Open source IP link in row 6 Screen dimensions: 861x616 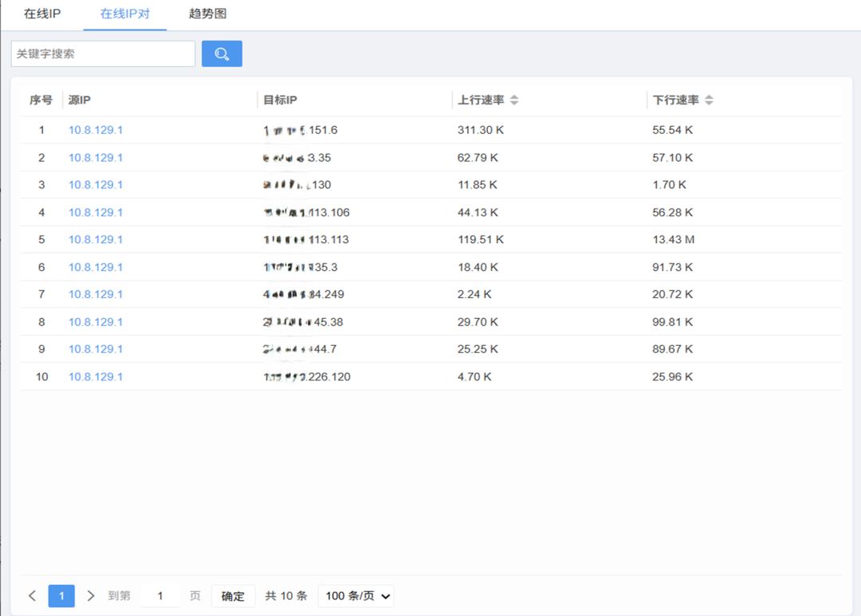tap(96, 268)
